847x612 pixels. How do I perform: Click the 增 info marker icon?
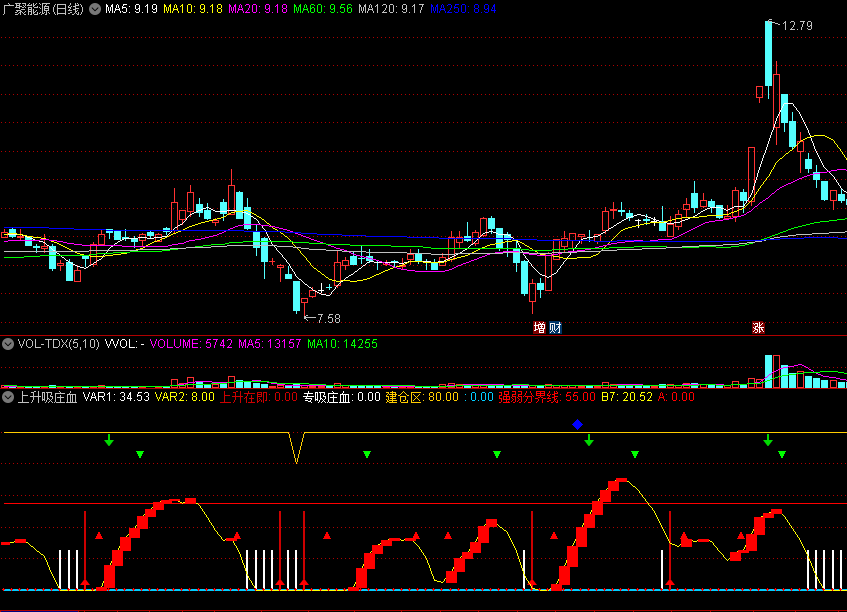[539, 328]
